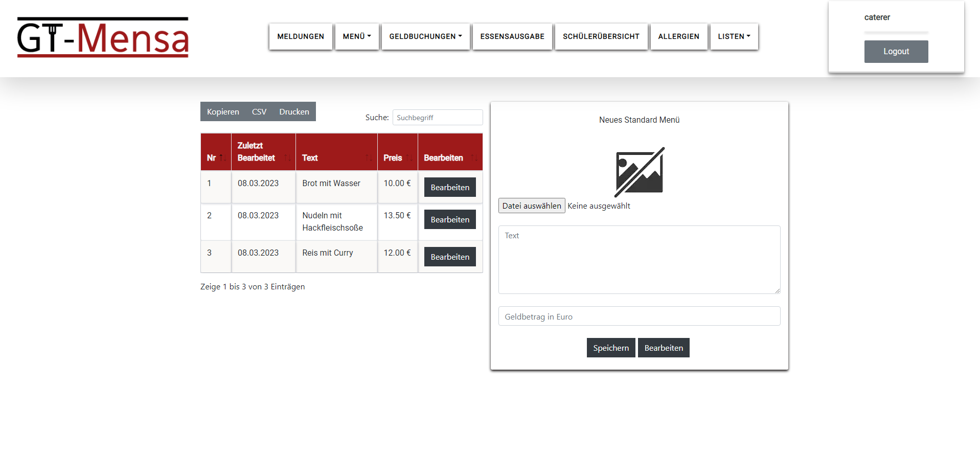The image size is (980, 476).
Task: Expand the Menü dropdown
Action: (356, 36)
